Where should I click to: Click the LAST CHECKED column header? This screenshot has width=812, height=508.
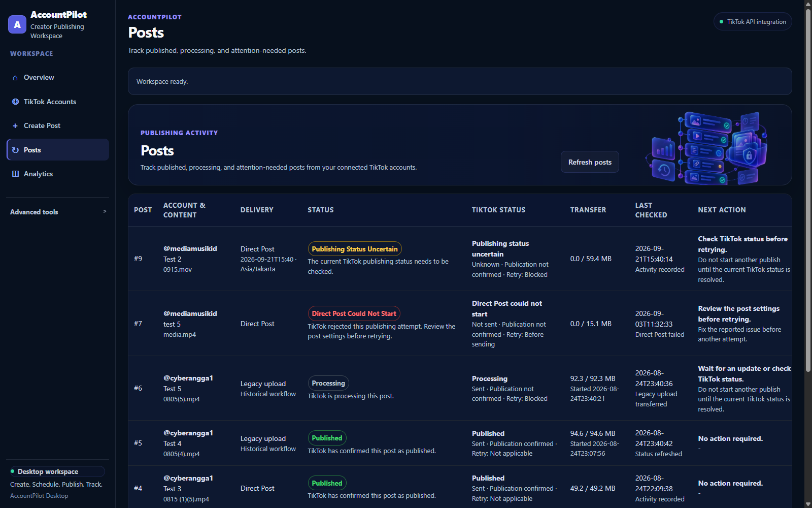click(x=651, y=210)
